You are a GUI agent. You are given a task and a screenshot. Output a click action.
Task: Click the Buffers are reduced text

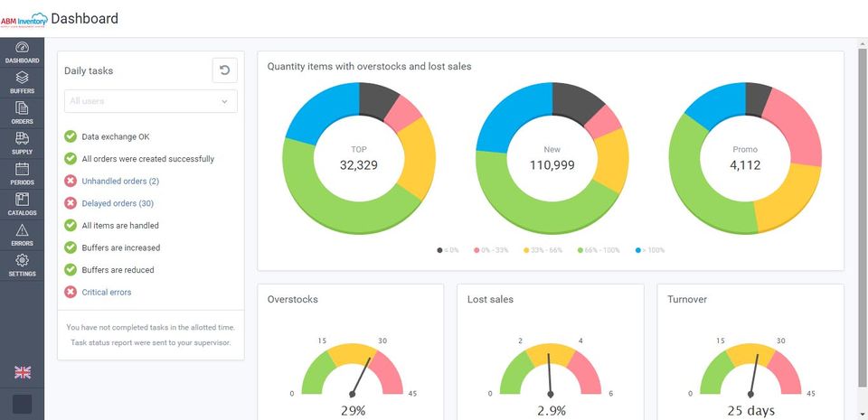[118, 270]
